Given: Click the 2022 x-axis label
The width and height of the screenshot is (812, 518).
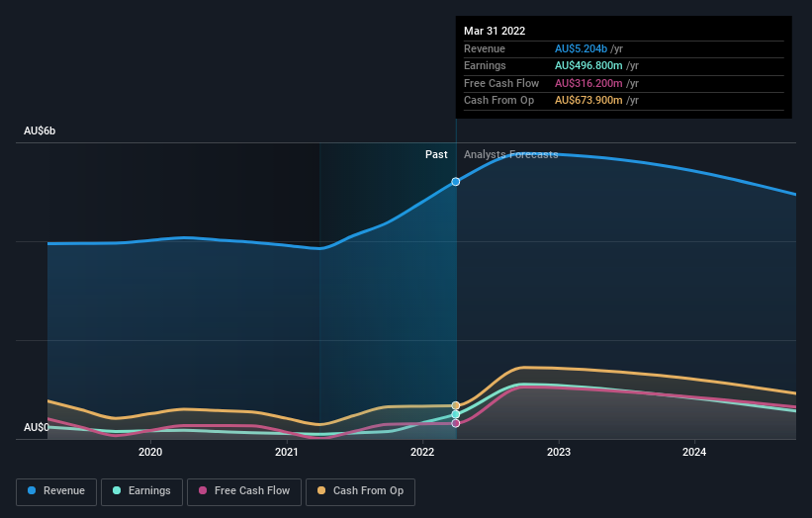Looking at the screenshot, I should click(x=422, y=453).
